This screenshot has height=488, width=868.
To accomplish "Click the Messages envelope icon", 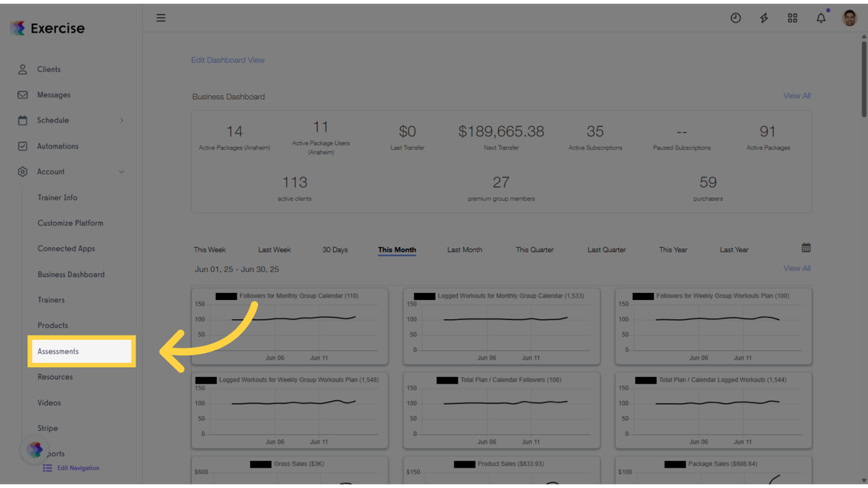I will [22, 95].
